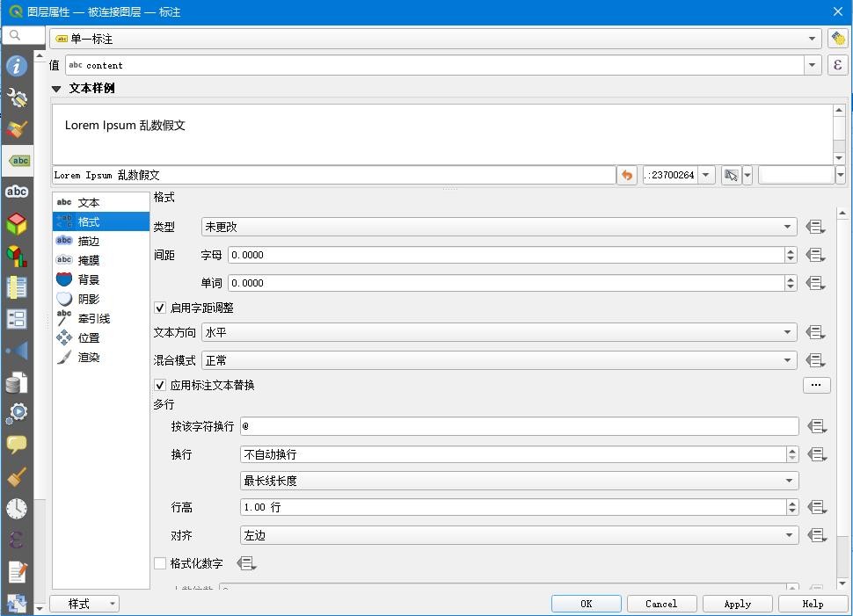This screenshot has height=616, width=853.
Task: Disable the 启用字距调整 checkbox
Action: [160, 308]
